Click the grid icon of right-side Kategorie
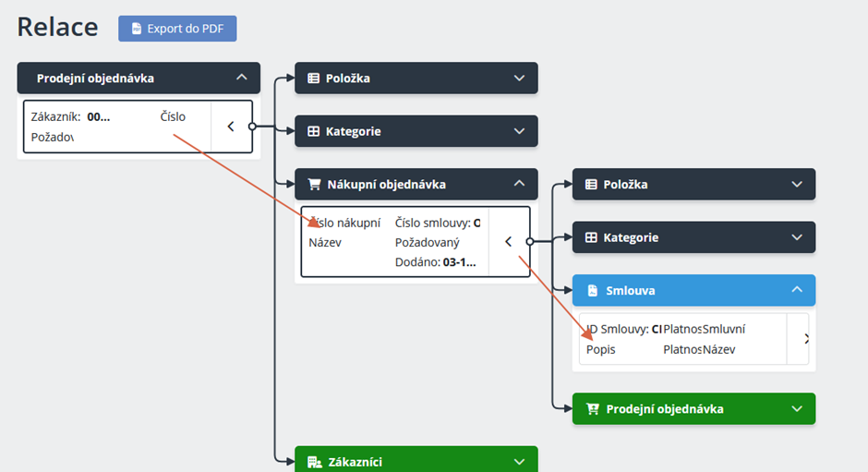The width and height of the screenshot is (868, 472). [x=591, y=237]
